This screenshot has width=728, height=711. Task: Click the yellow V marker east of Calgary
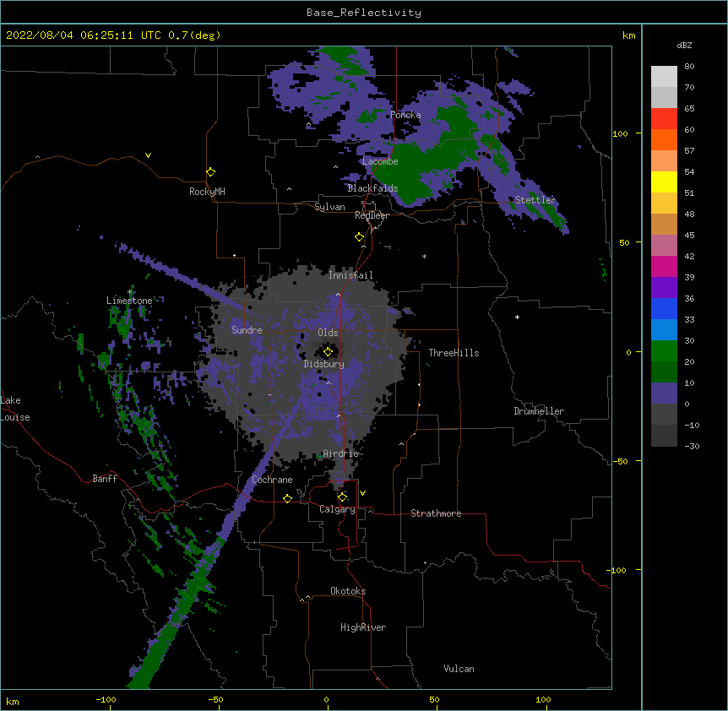362,493
